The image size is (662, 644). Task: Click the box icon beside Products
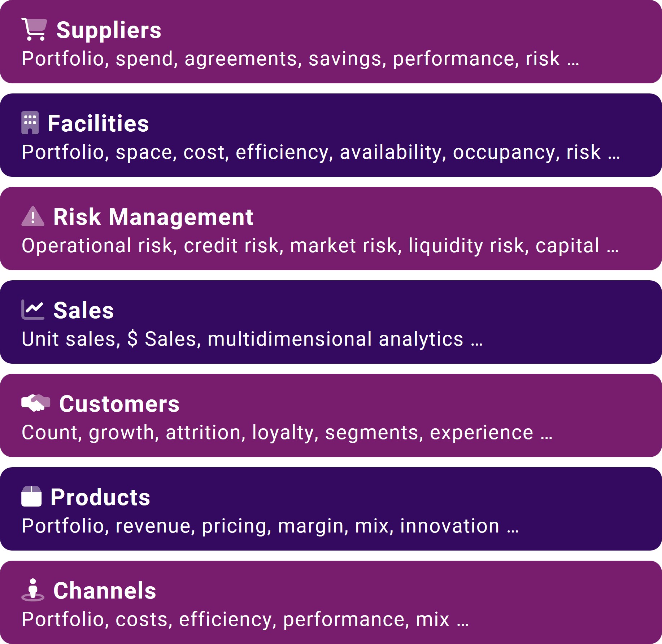coord(31,496)
